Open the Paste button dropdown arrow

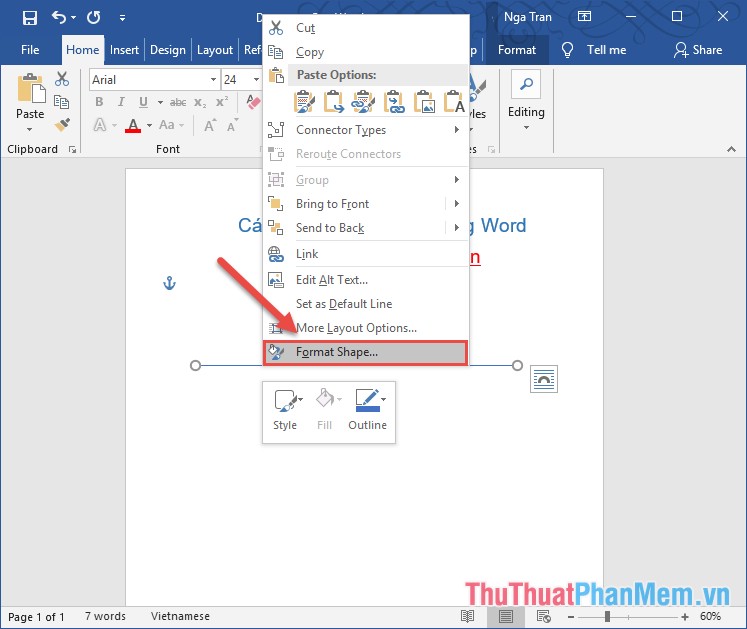coord(30,129)
